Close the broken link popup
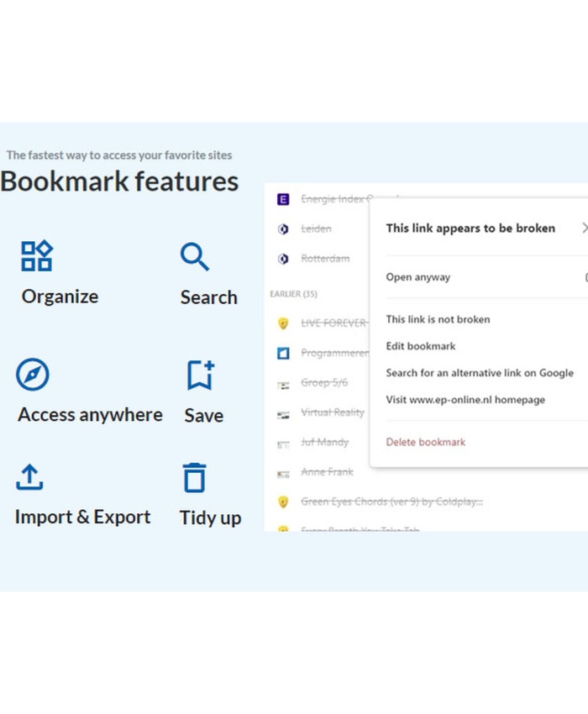Screen dimensions: 588x714 click(585, 228)
